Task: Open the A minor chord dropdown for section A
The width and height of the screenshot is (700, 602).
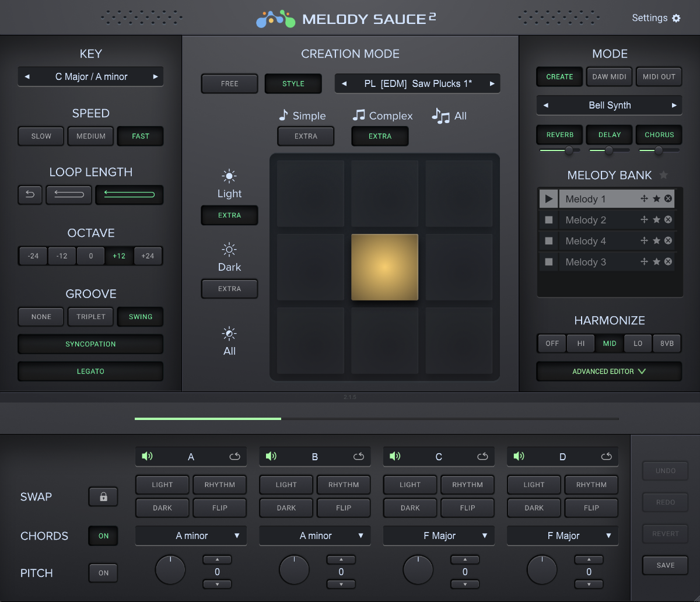Action: click(x=191, y=535)
